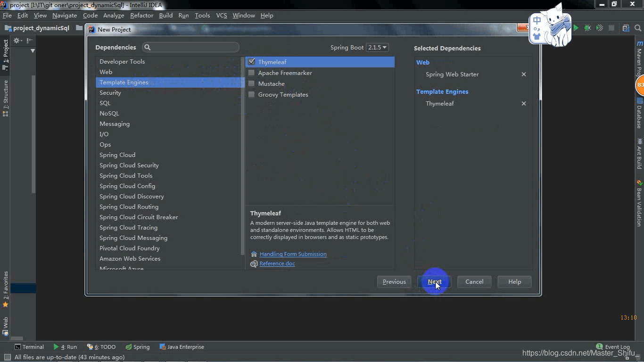Check the Apache Freemarker checkbox
Image resolution: width=644 pixels, height=362 pixels.
point(251,73)
